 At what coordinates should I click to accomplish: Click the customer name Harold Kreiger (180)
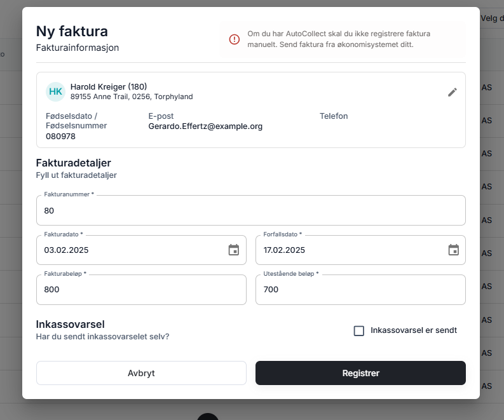point(109,87)
